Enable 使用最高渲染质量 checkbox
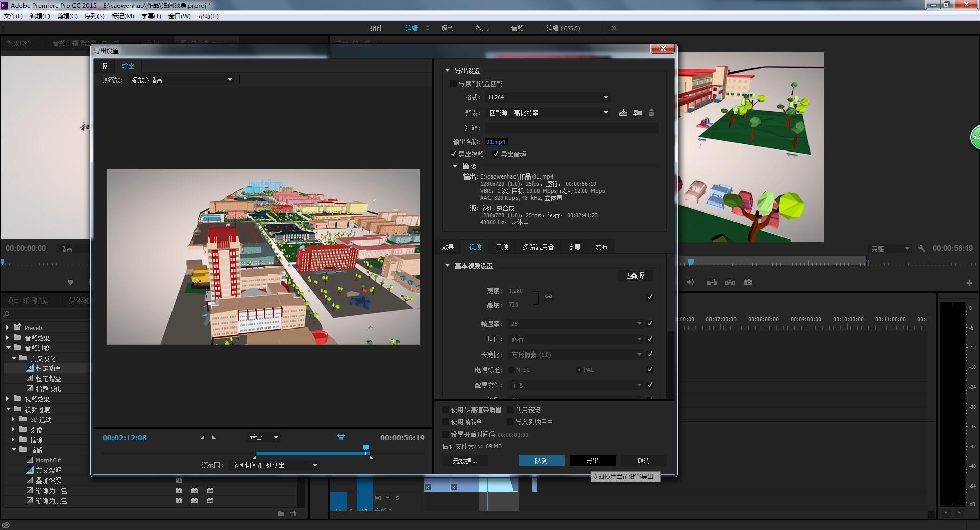980x530 pixels. coord(446,410)
